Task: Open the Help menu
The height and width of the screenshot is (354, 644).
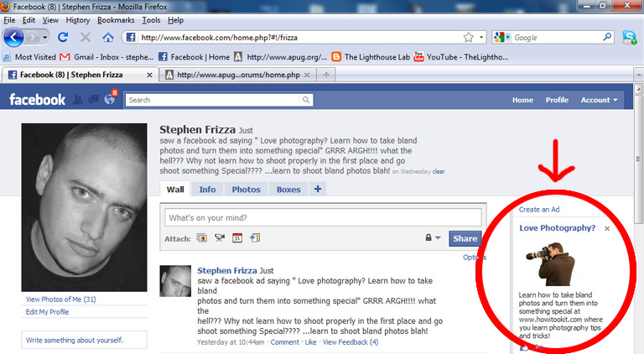Action: 175,20
